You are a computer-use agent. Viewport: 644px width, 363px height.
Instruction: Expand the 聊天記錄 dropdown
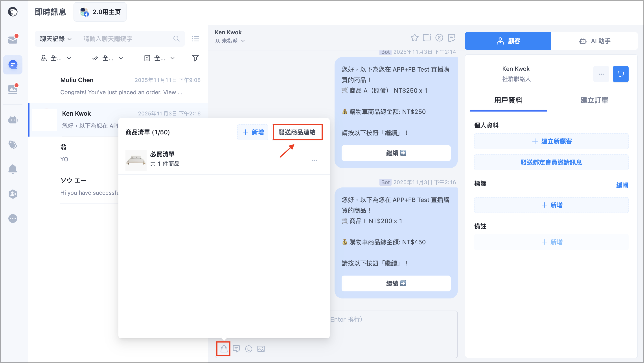[x=56, y=39]
